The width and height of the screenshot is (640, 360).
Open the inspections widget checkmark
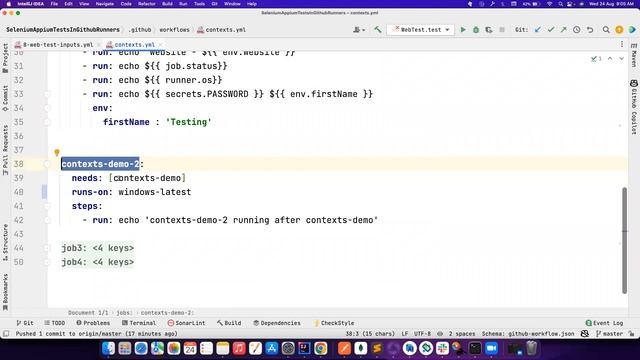point(596,59)
